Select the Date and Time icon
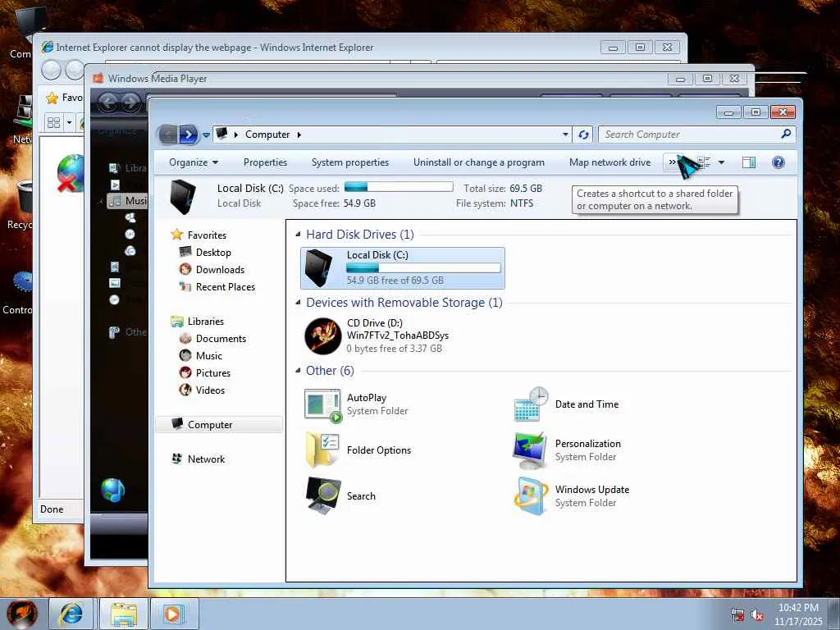Screen dimensions: 840x630 [531, 404]
